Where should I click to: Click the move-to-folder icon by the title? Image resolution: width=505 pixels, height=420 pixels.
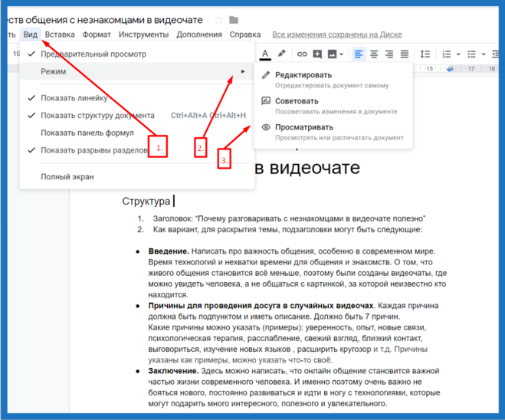234,19
